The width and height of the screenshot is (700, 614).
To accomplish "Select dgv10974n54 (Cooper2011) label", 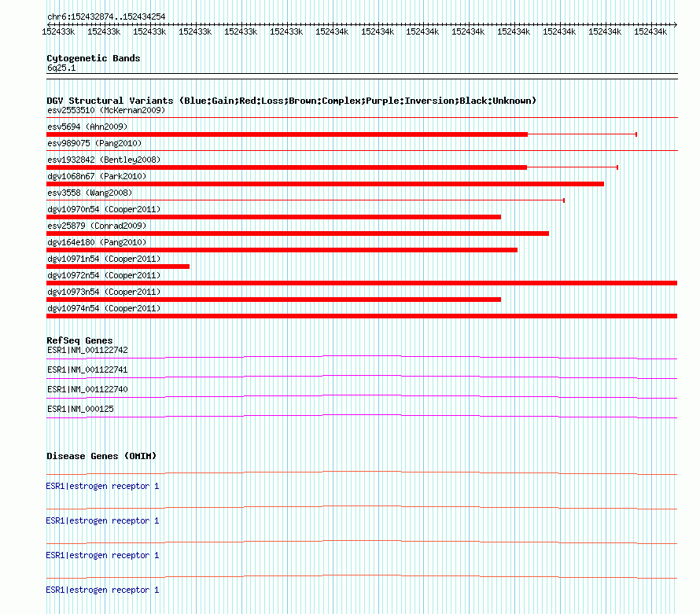I will click(104, 308).
